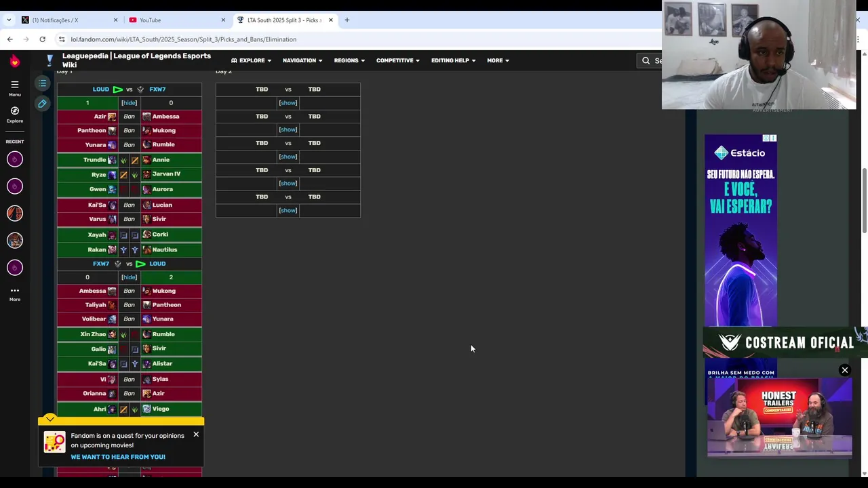This screenshot has height=488, width=868.
Task: Expand the MORE dropdown menu
Action: pyautogui.click(x=498, y=60)
